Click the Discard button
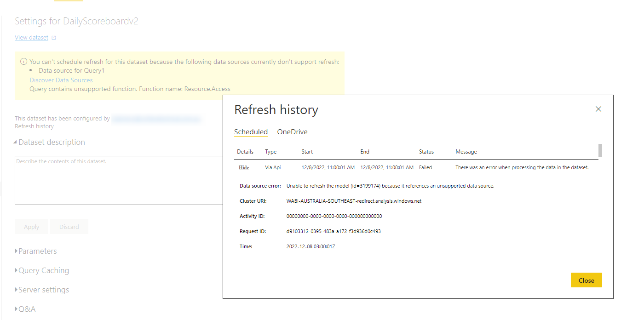The height and width of the screenshot is (320, 644). (x=69, y=227)
